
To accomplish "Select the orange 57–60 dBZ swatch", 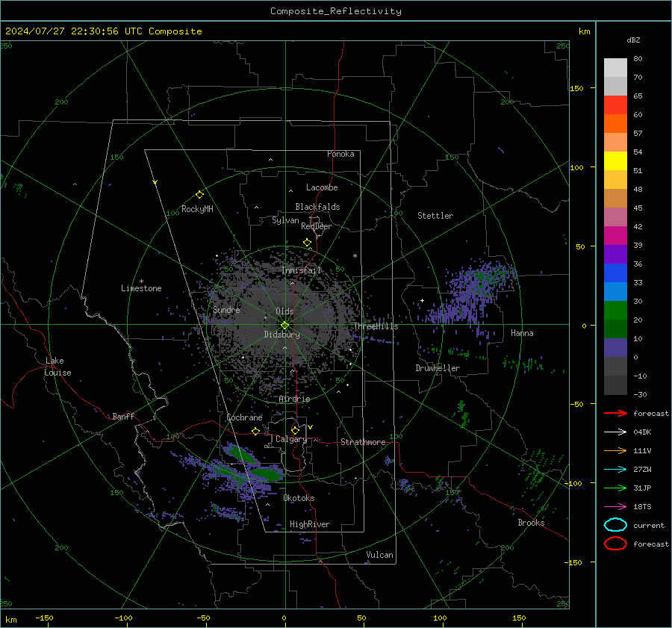I will tap(615, 123).
